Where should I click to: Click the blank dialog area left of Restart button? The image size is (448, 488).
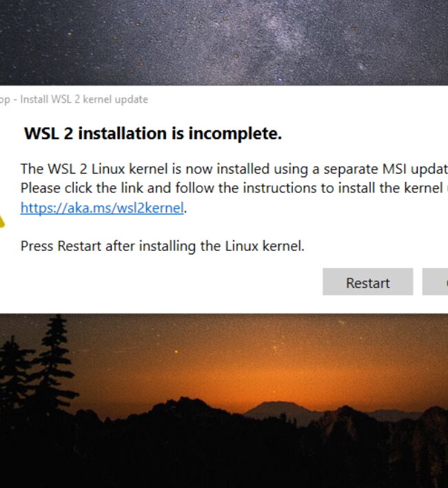[x=162, y=282]
